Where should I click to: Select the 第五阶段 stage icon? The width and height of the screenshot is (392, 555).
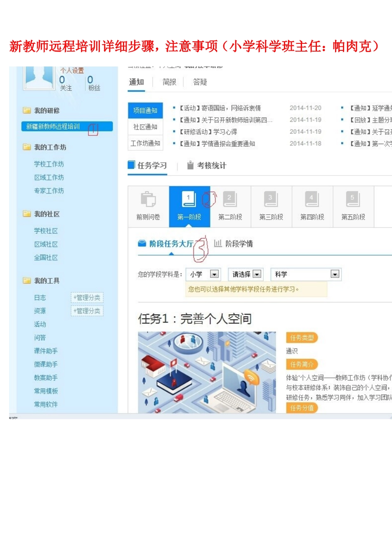pyautogui.click(x=353, y=199)
